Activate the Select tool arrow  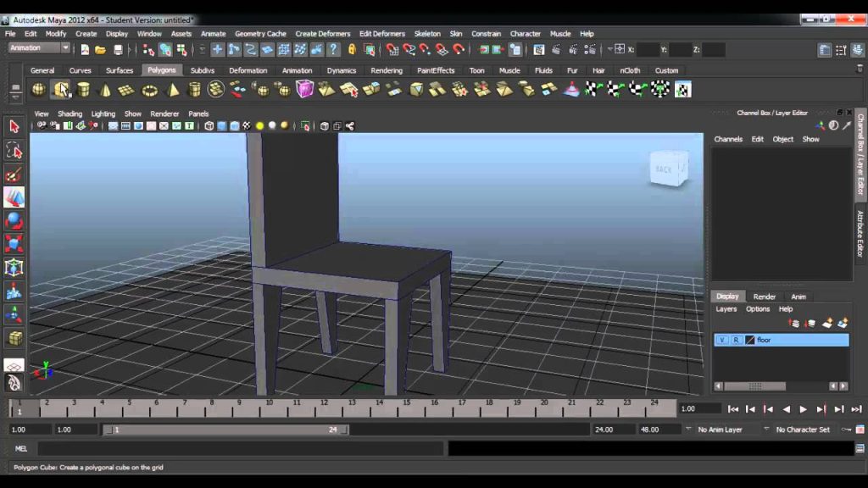pyautogui.click(x=14, y=127)
